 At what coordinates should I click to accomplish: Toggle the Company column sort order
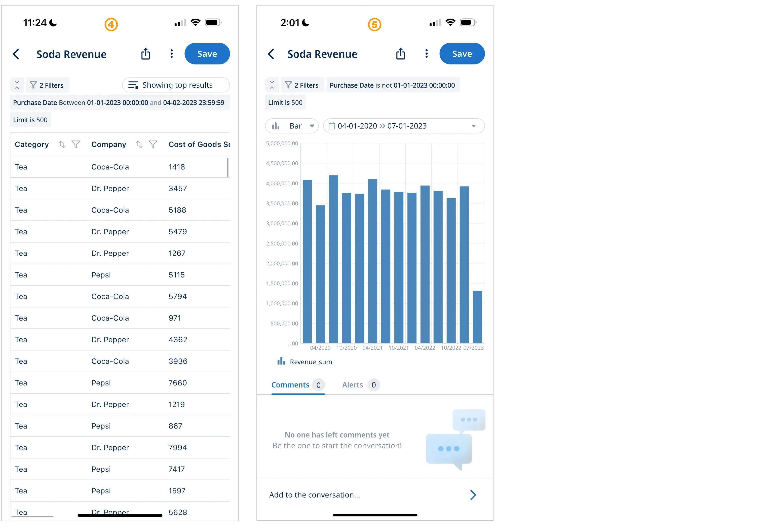[x=139, y=145]
